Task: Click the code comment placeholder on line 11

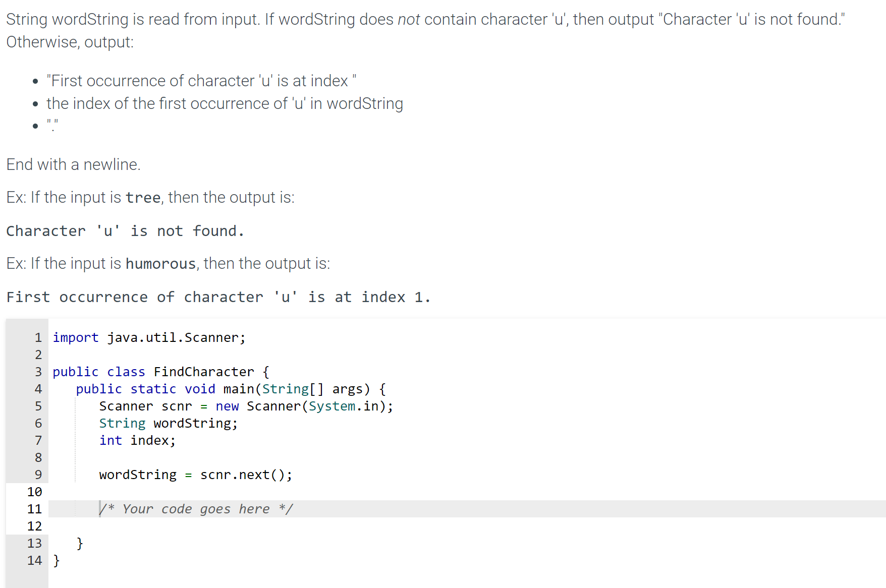Action: [197, 509]
